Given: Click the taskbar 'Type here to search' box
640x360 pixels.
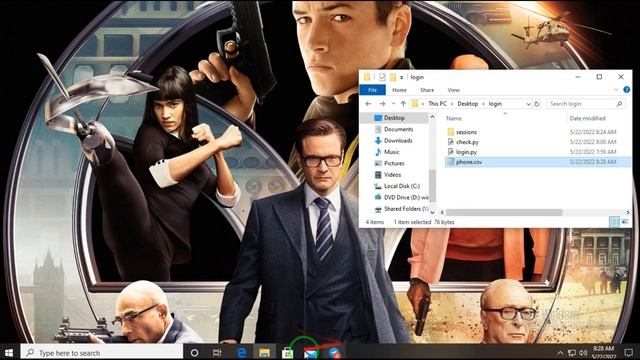Looking at the screenshot, I should tap(102, 353).
